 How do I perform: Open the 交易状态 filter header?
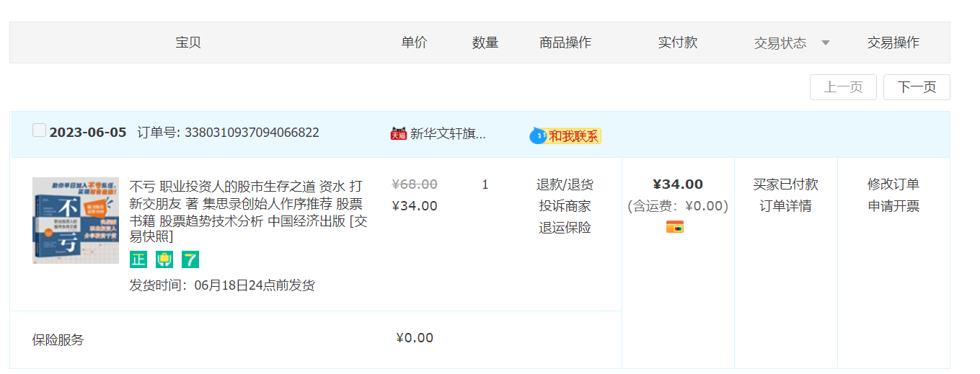point(780,43)
